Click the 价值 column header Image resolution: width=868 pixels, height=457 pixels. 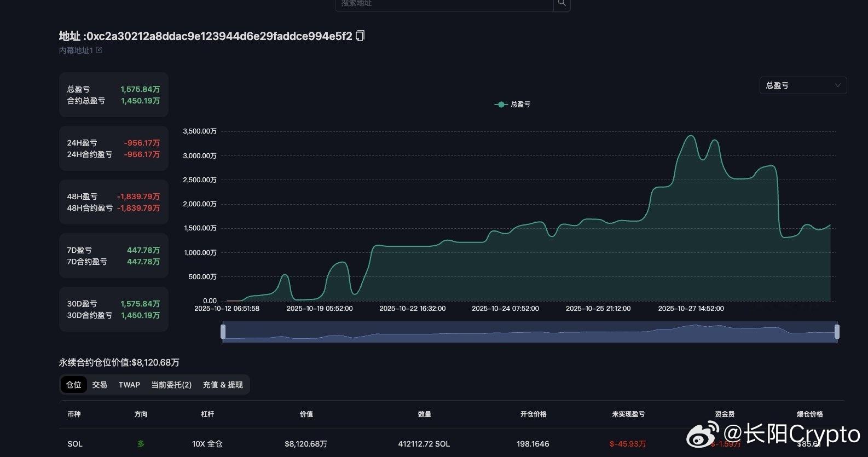[306, 414]
